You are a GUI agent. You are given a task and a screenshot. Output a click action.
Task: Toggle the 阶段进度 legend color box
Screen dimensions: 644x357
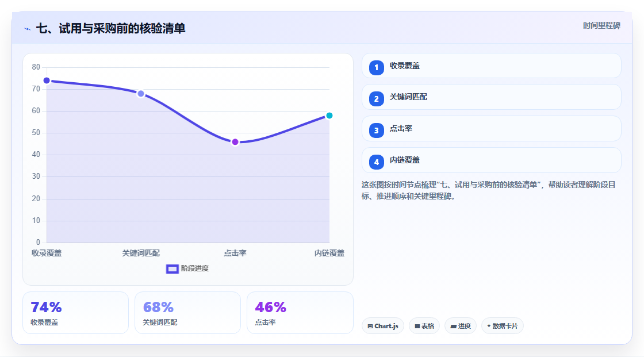[x=172, y=268]
